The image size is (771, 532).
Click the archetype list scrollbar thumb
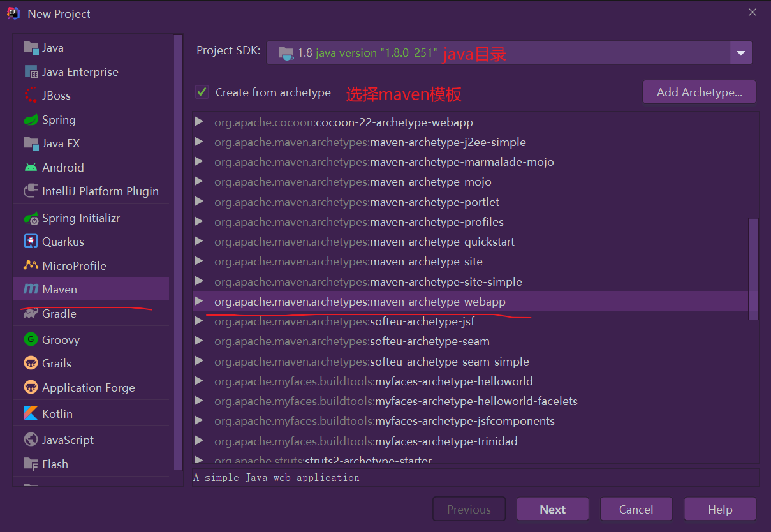pos(753,269)
